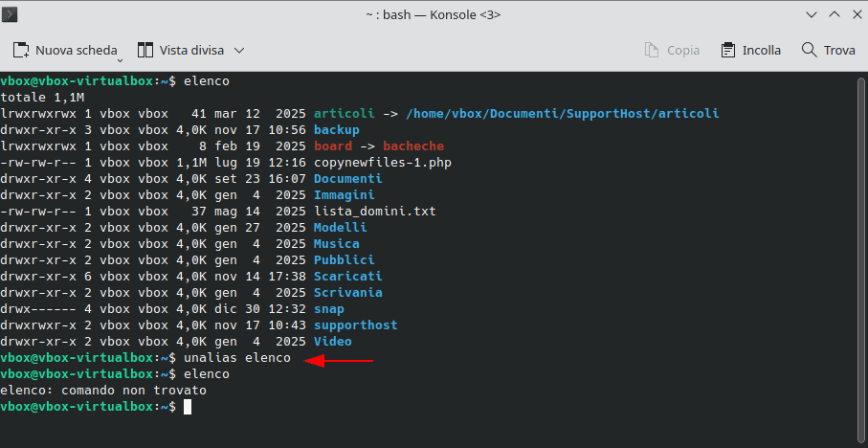This screenshot has height=448, width=868.
Task: Click the window title text in the title bar
Action: pos(434,14)
